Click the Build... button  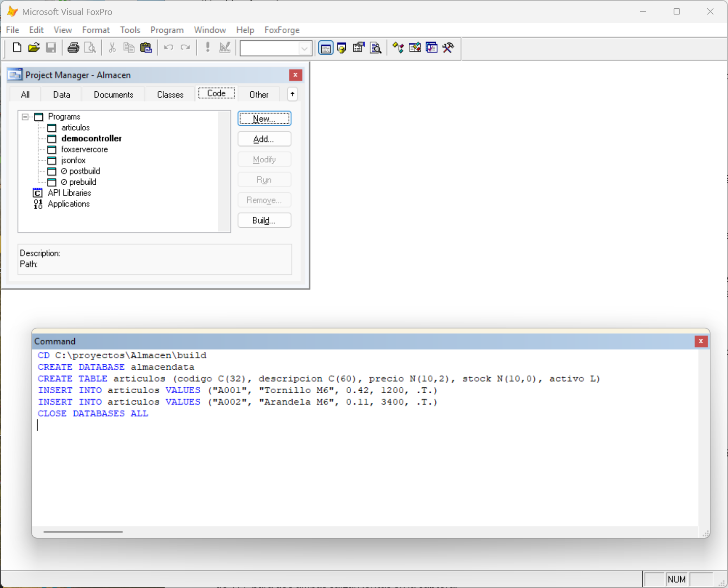tap(264, 220)
